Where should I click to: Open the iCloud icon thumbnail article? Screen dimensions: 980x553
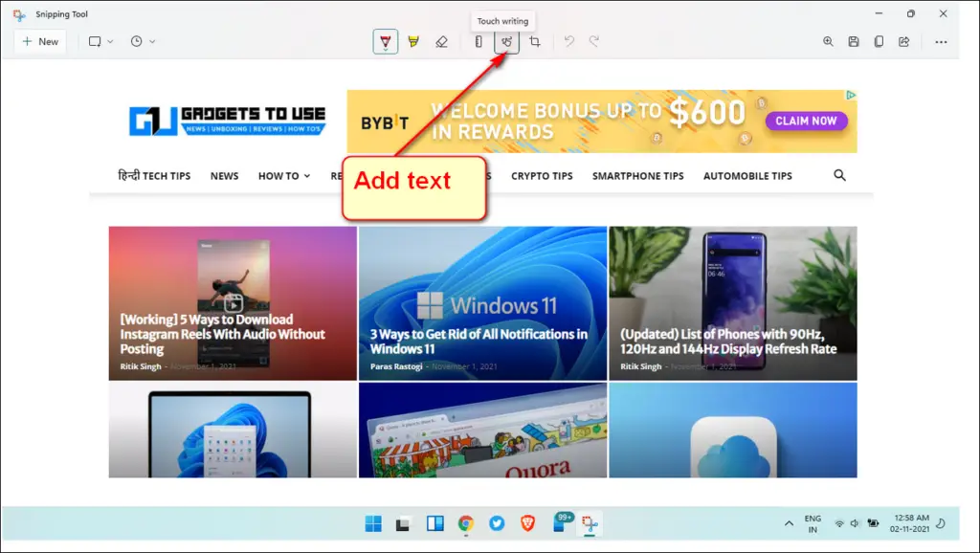coord(733,431)
